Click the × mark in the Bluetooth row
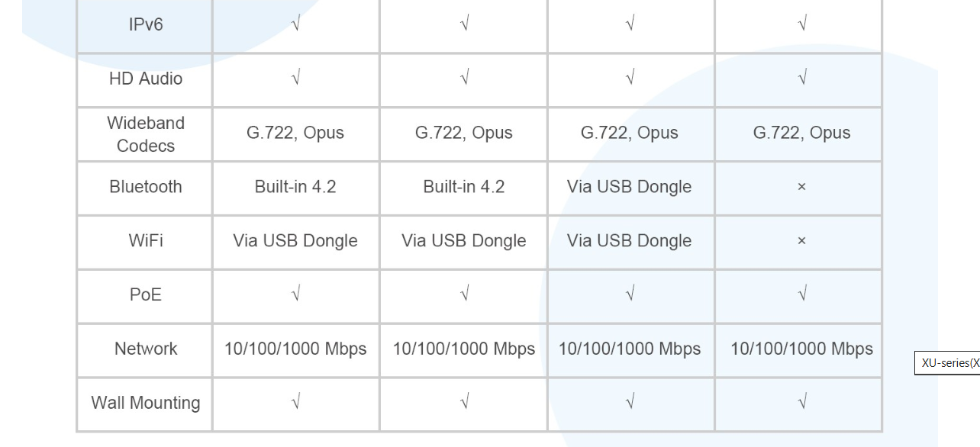980x447 pixels. 801,187
